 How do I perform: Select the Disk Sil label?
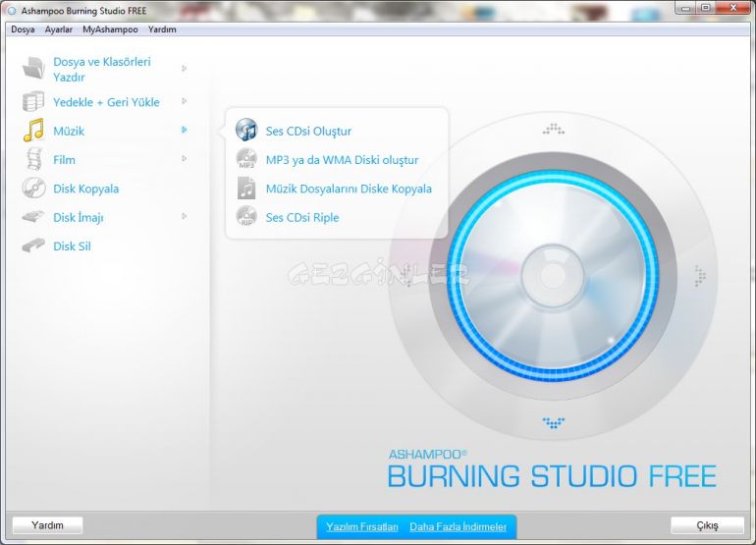tap(72, 246)
